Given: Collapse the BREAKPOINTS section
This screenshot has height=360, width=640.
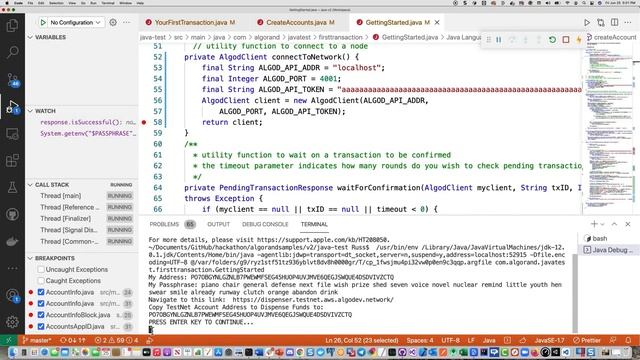Looking at the screenshot, I should click(x=82, y=258).
